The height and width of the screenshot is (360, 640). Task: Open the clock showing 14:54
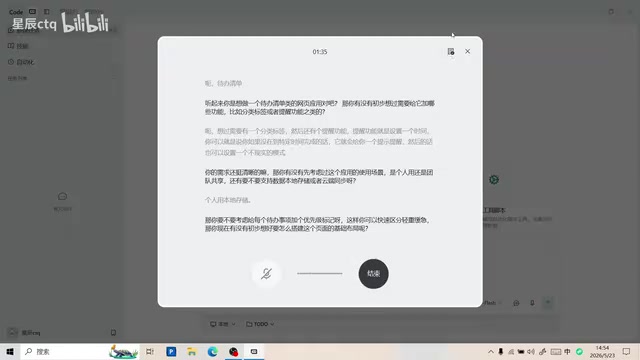pos(602,351)
